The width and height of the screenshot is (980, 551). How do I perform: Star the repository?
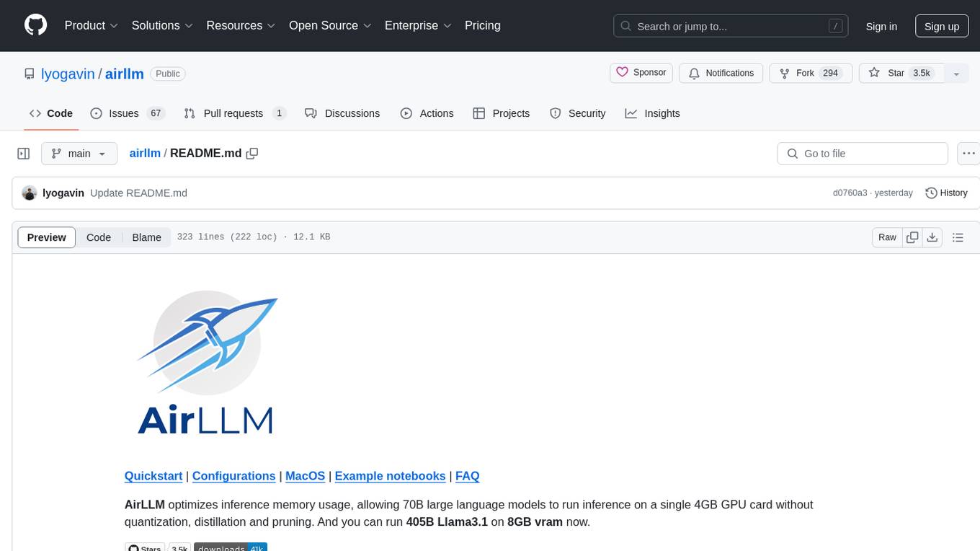click(x=901, y=73)
